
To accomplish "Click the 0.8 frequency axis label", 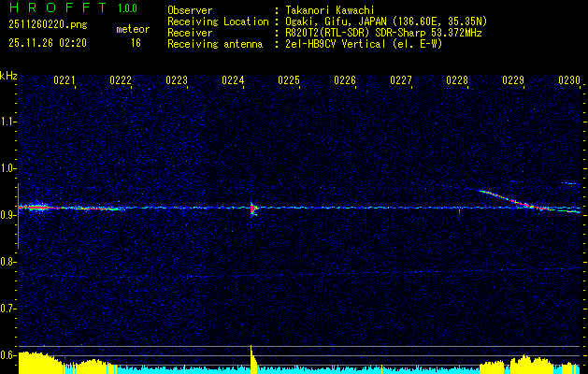I will 7,262.
